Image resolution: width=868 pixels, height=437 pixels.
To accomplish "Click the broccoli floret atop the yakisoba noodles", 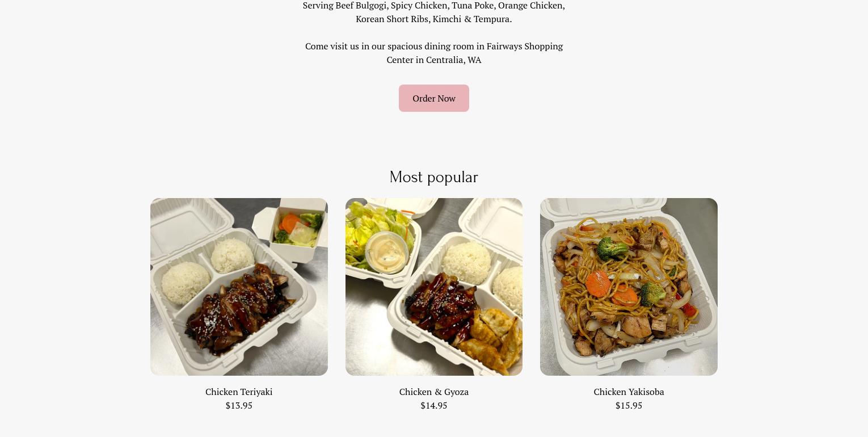I will pos(614,249).
